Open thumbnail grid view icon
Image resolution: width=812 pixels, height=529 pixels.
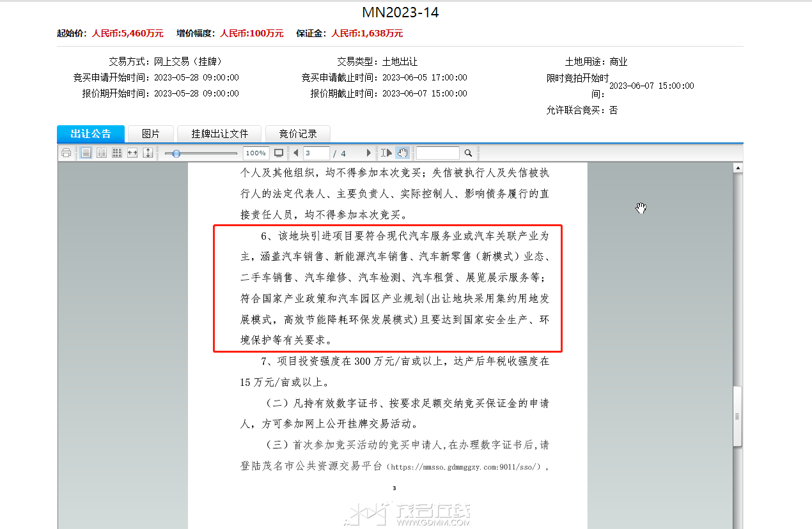click(117, 153)
